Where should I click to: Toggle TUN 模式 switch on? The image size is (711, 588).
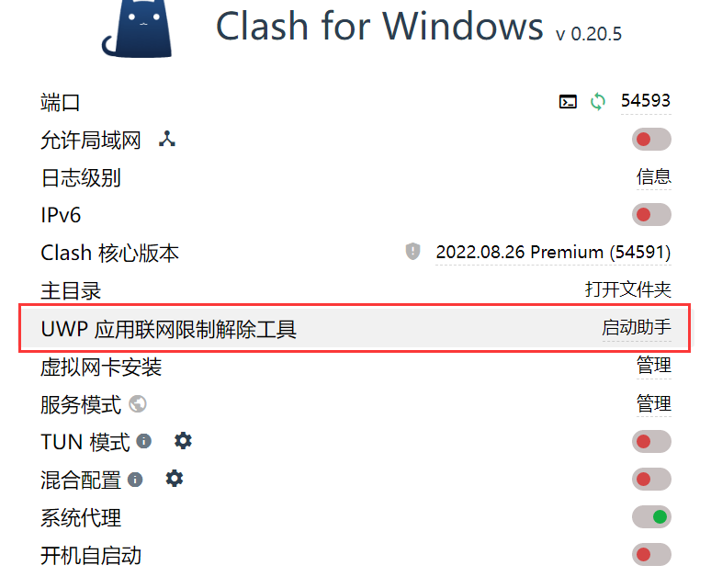(x=651, y=442)
